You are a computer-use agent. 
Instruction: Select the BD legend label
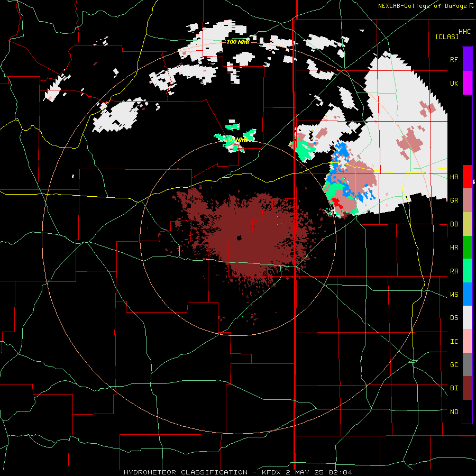coord(454,224)
